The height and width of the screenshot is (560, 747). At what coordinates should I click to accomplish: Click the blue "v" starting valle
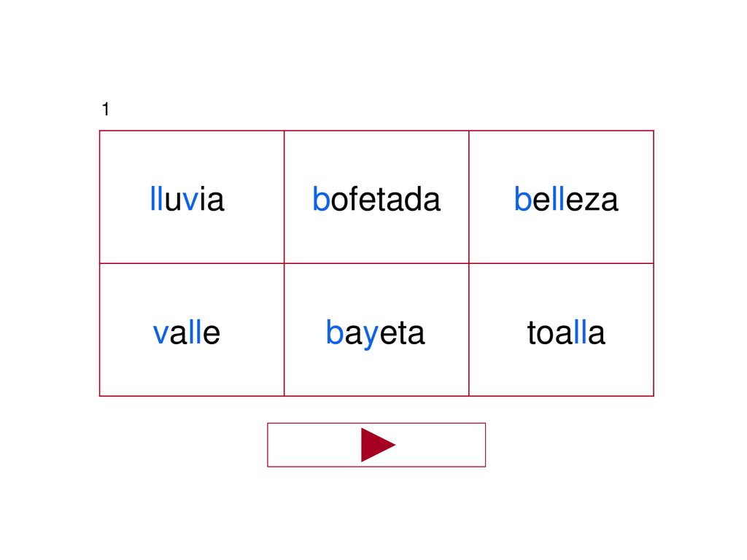tap(160, 335)
